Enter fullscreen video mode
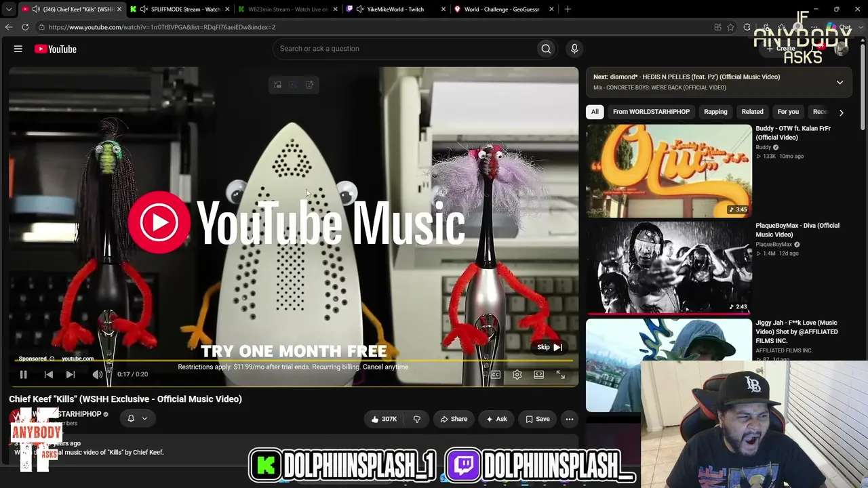 [561, 375]
